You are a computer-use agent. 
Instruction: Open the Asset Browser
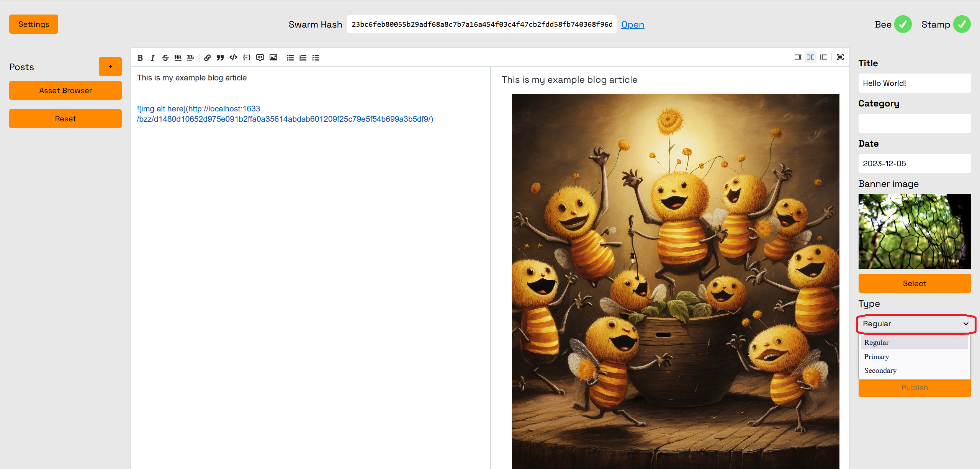65,90
